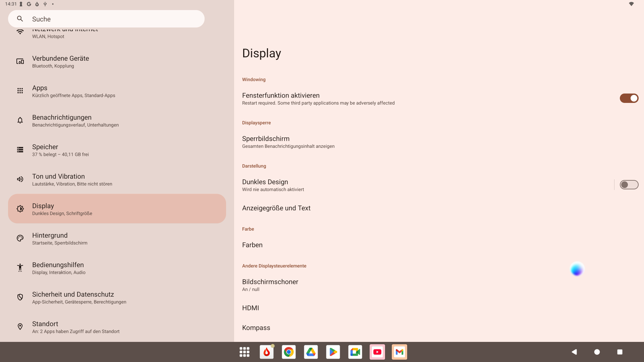Open Kompass option

pos(439,328)
